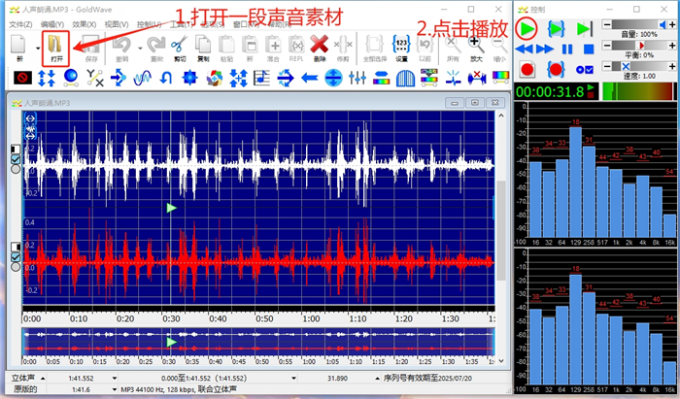Open the 编辑 menu
This screenshot has height=399, width=680.
(x=52, y=24)
